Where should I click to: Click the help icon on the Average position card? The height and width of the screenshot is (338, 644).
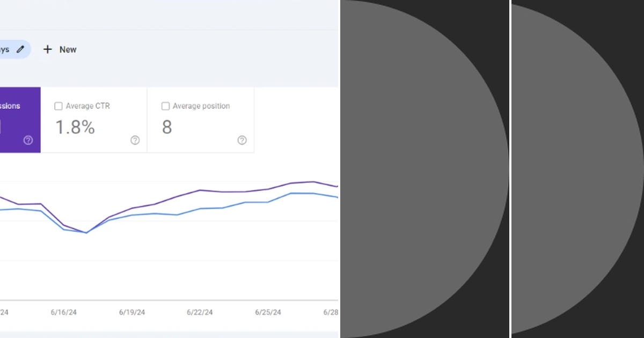[241, 140]
